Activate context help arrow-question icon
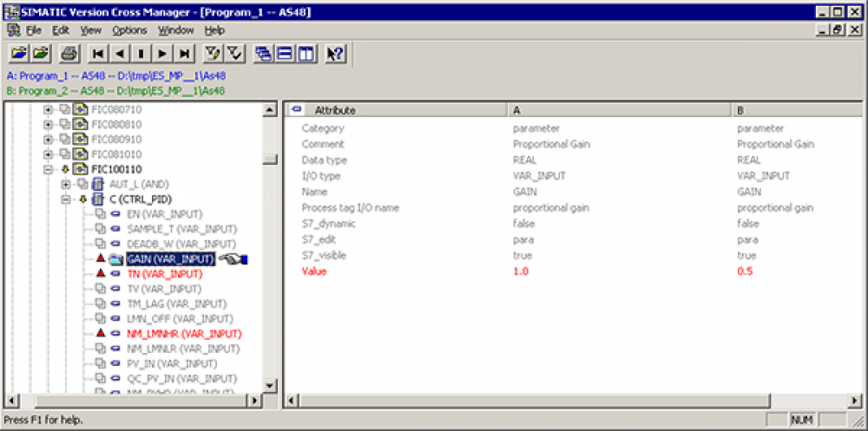The width and height of the screenshot is (868, 431). click(x=335, y=54)
